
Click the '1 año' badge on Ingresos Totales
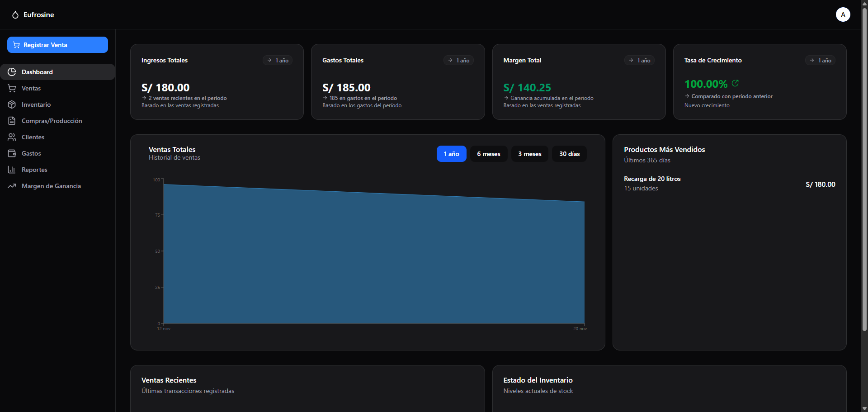click(x=278, y=60)
